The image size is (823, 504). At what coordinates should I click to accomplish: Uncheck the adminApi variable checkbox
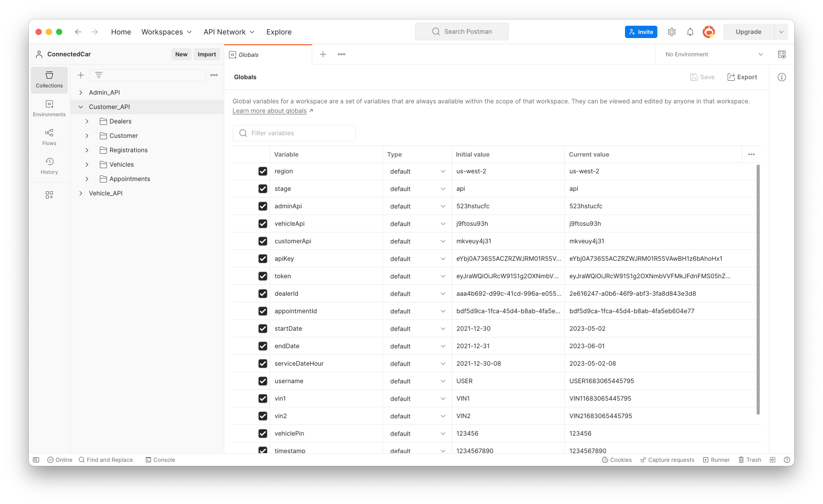263,206
